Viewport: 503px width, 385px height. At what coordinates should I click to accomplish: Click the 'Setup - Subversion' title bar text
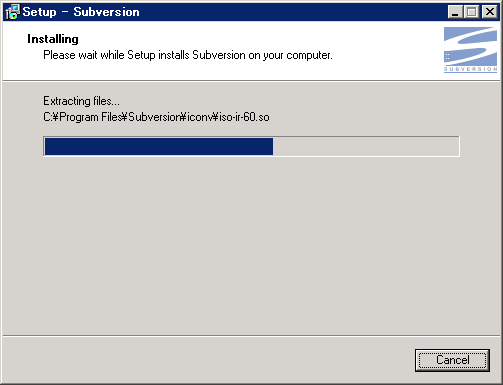[81, 12]
